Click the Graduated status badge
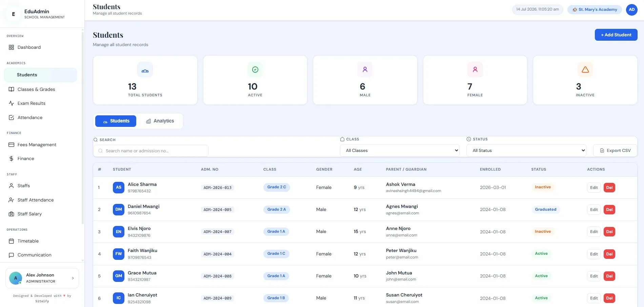The width and height of the screenshot is (644, 307). (x=546, y=209)
